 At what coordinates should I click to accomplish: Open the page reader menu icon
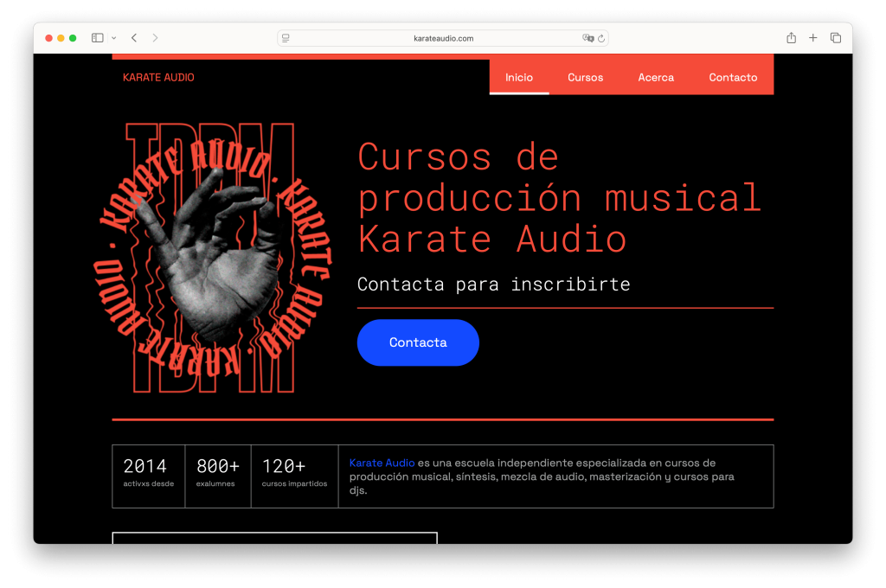tap(286, 38)
